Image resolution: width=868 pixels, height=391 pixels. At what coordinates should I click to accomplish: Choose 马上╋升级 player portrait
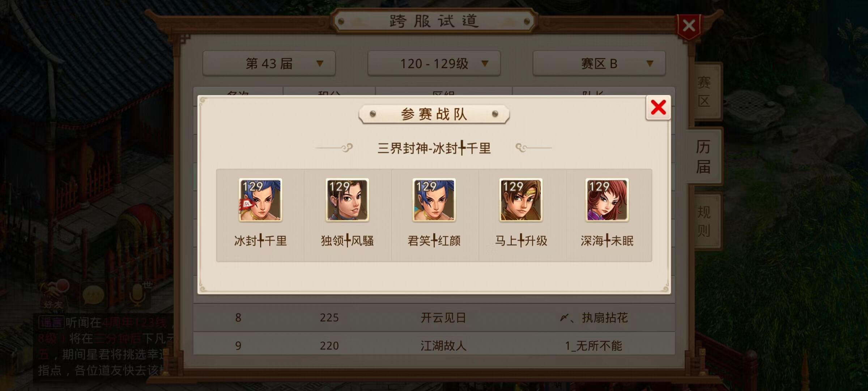tap(521, 200)
